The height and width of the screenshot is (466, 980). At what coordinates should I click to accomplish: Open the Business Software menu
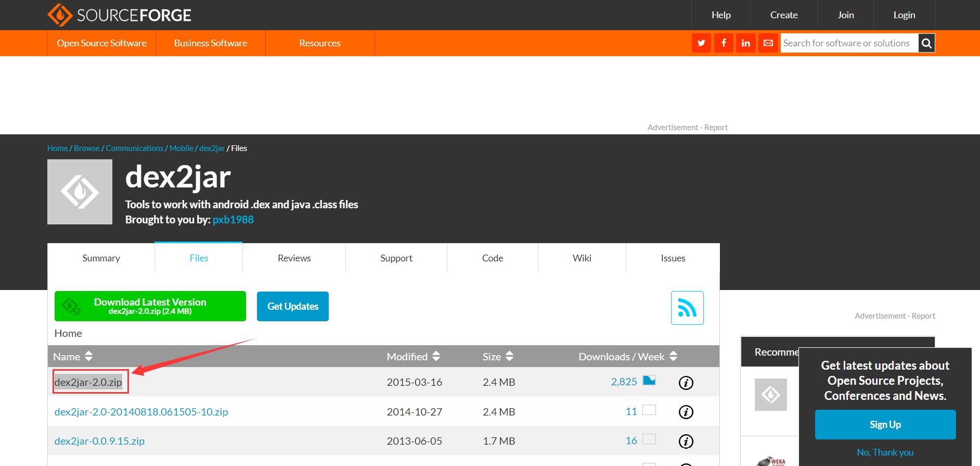click(211, 43)
